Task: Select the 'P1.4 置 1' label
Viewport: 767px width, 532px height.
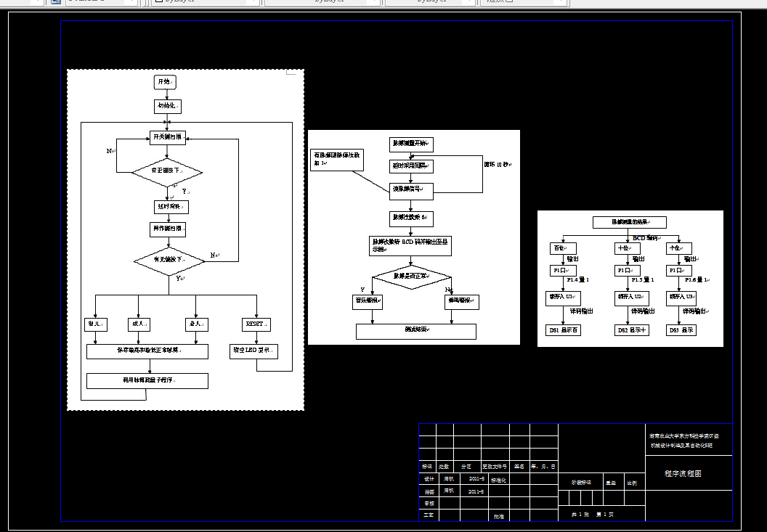Action: (577, 279)
